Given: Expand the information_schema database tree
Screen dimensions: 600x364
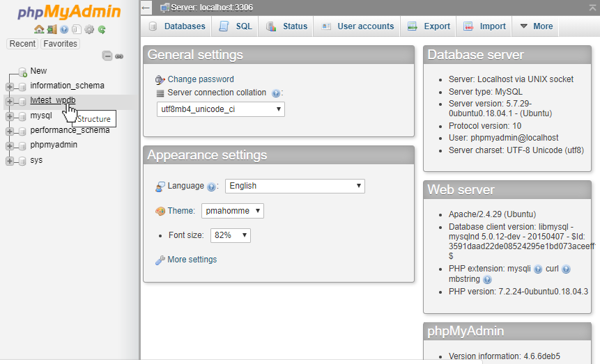Looking at the screenshot, I should (10, 86).
